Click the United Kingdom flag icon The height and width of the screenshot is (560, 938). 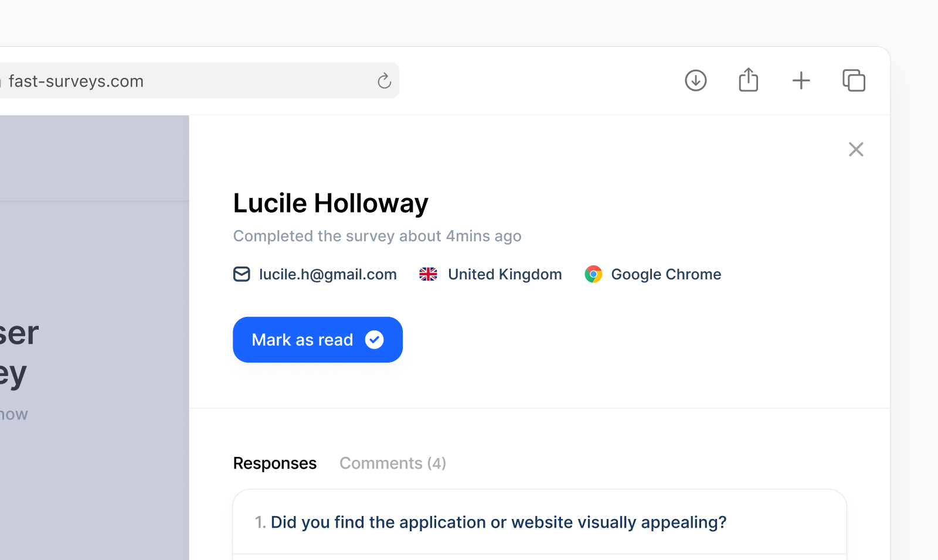tap(429, 274)
